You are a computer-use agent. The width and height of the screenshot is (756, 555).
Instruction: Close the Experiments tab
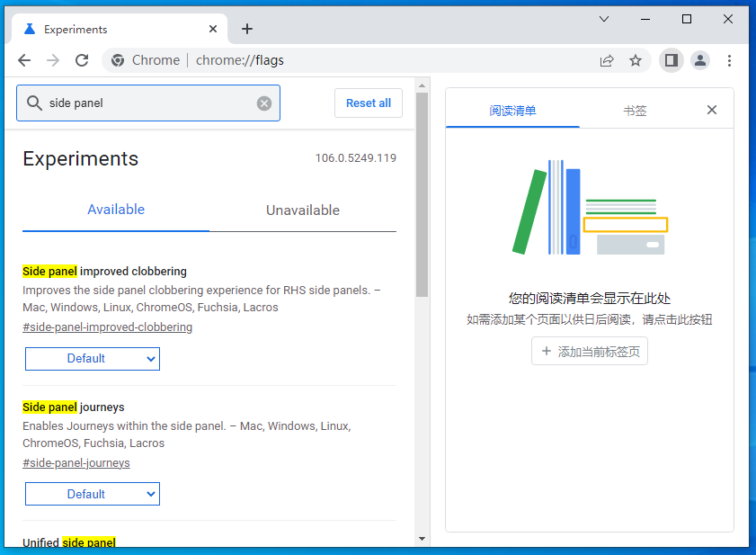[x=213, y=29]
